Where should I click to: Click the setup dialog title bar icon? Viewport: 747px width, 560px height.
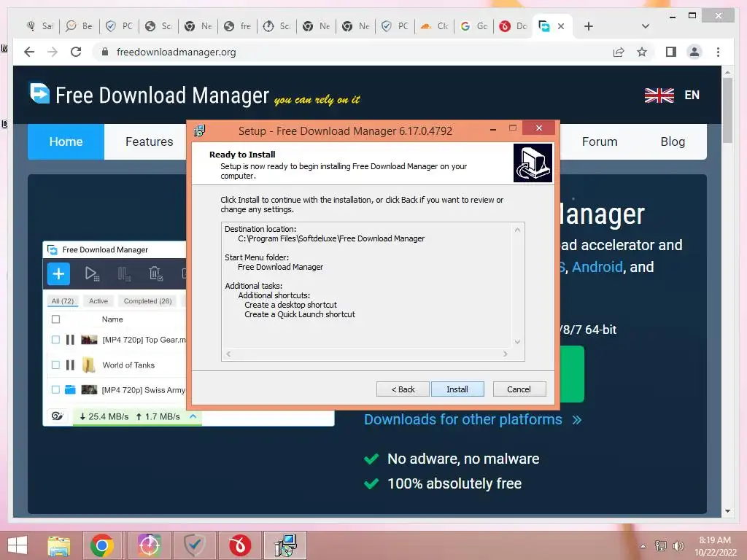pyautogui.click(x=200, y=131)
